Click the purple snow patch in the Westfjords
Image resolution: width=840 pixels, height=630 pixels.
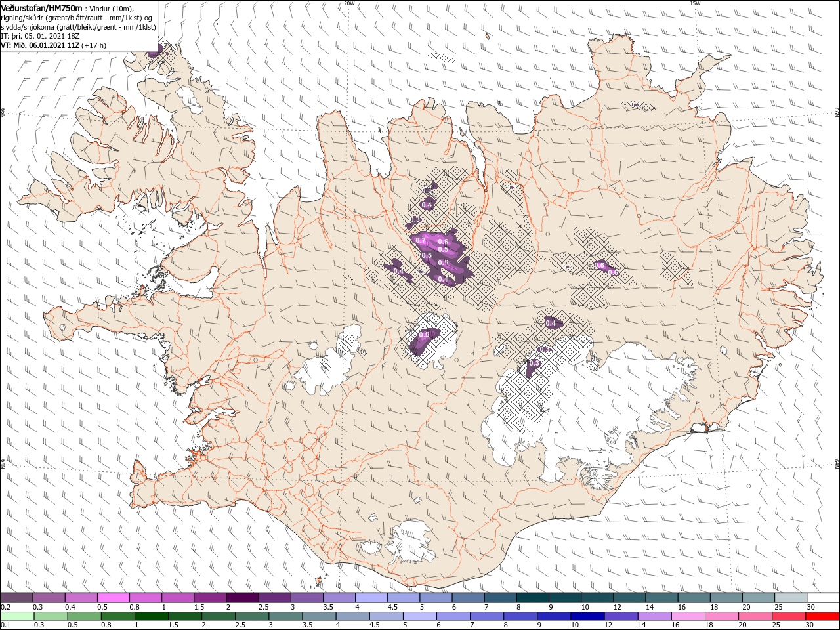click(x=155, y=51)
